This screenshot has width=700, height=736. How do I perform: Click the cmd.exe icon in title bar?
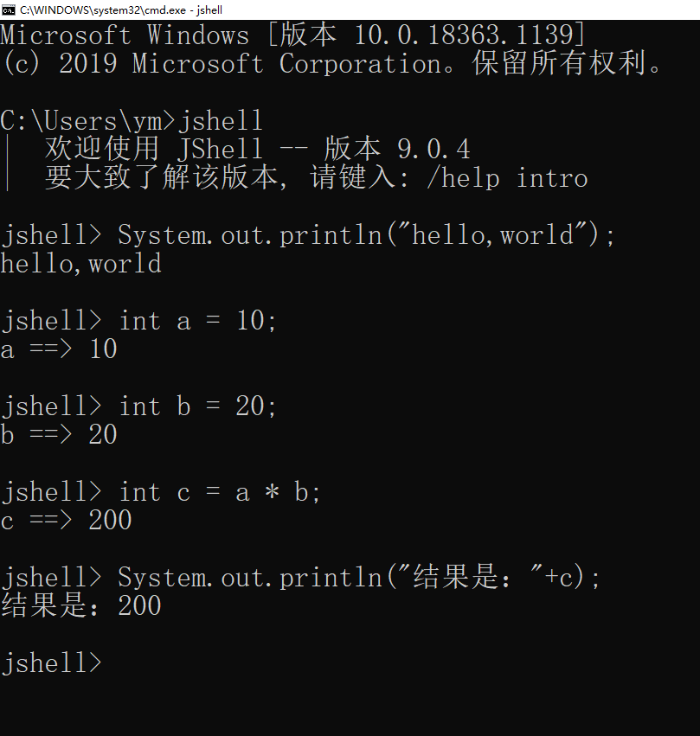point(9,10)
